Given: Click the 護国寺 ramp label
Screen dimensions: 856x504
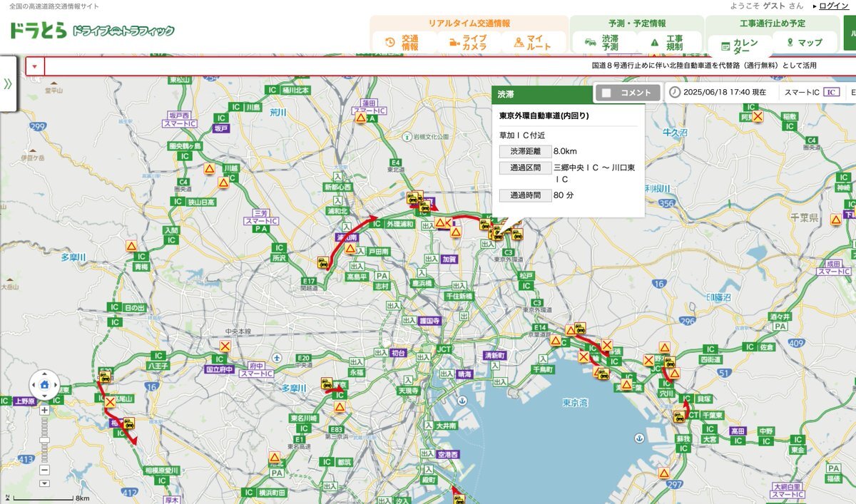Looking at the screenshot, I should [428, 322].
